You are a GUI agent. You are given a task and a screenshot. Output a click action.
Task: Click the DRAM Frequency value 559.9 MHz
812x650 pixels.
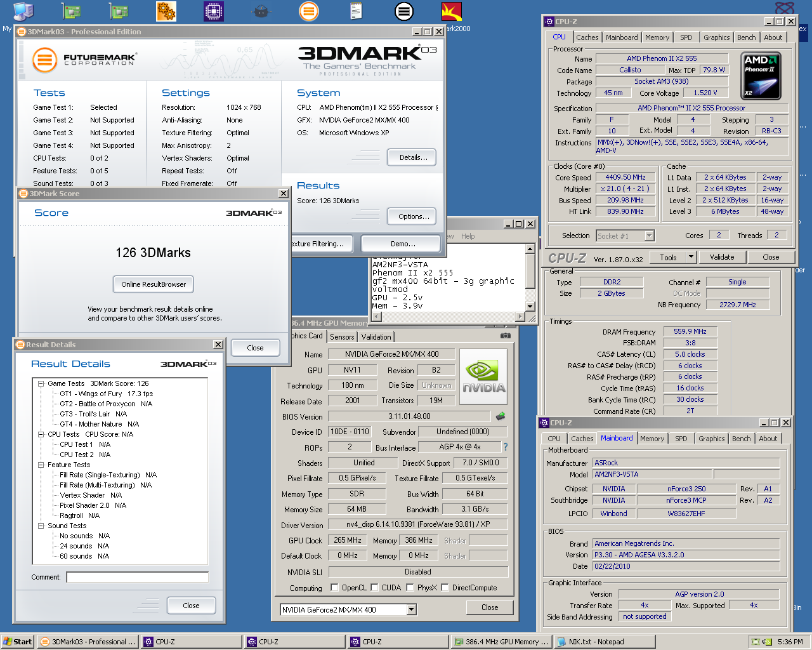click(690, 331)
